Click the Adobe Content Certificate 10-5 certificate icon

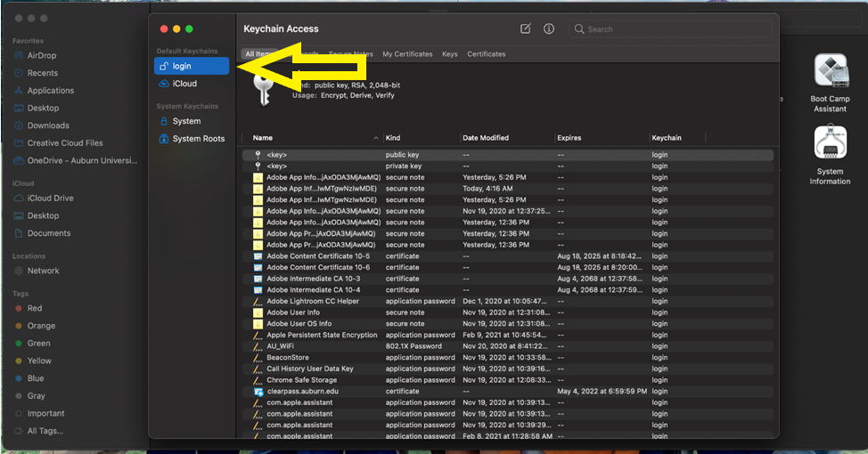[258, 256]
